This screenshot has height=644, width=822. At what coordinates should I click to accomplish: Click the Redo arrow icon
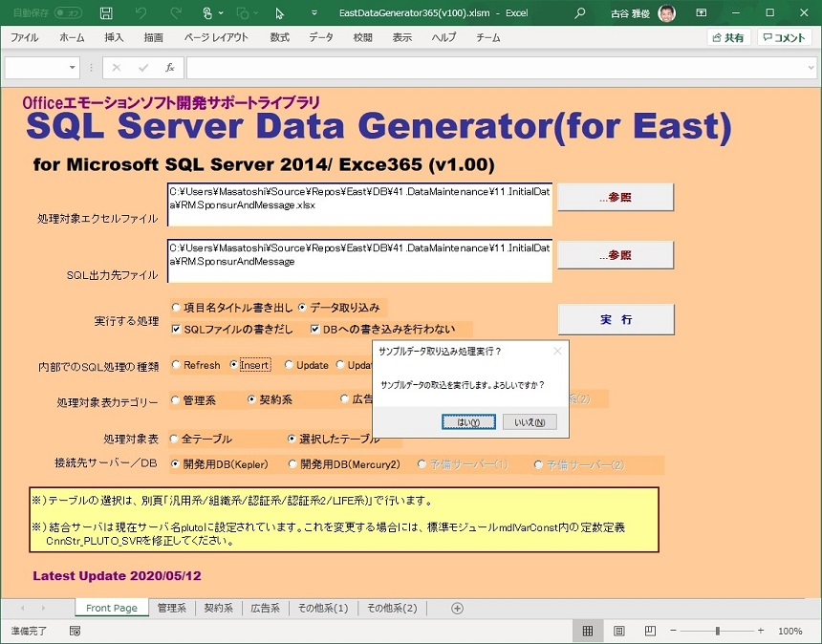(176, 13)
